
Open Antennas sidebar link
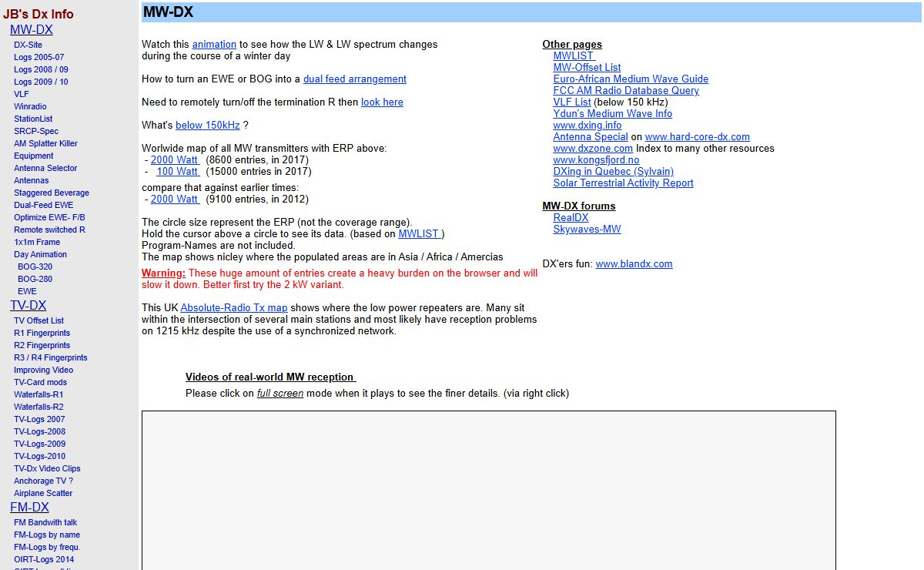[32, 180]
